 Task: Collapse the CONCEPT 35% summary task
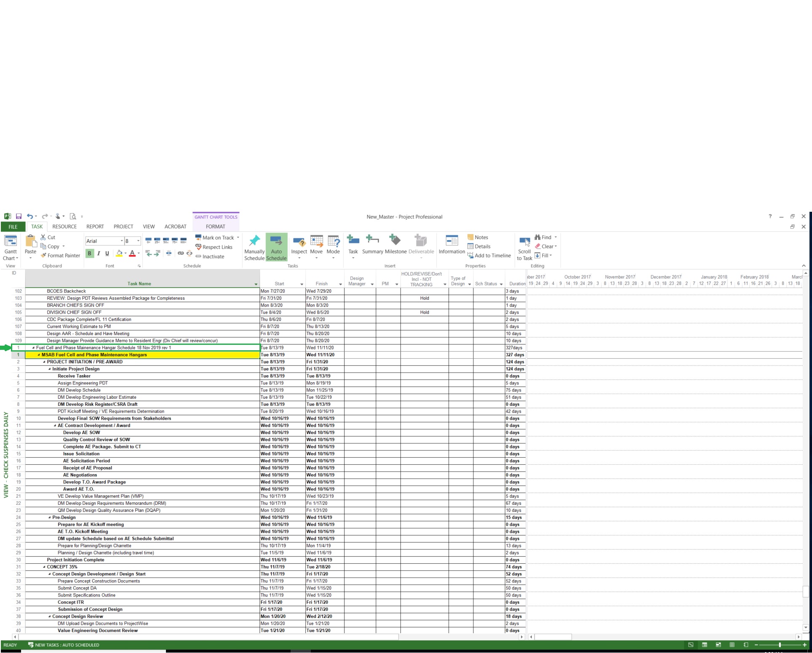[44, 567]
